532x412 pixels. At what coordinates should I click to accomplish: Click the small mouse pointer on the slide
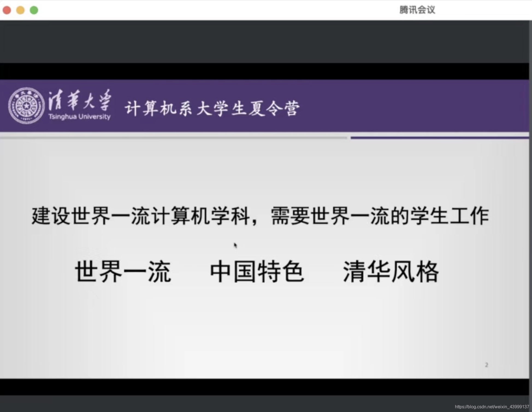point(235,245)
